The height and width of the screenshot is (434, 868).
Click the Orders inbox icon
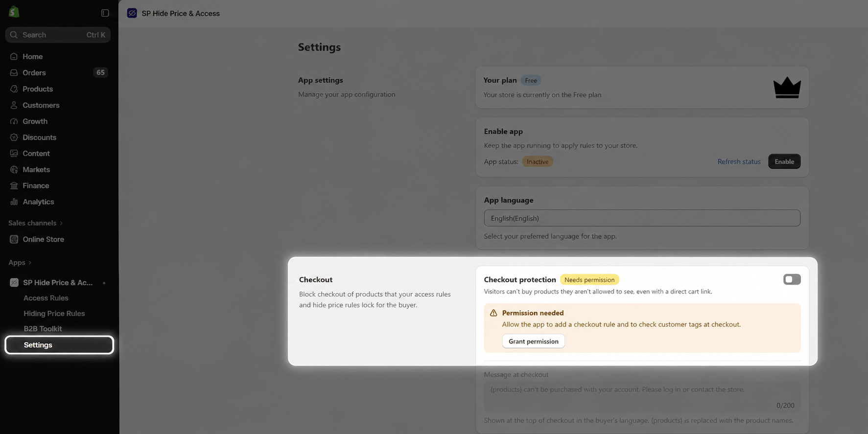coord(14,72)
